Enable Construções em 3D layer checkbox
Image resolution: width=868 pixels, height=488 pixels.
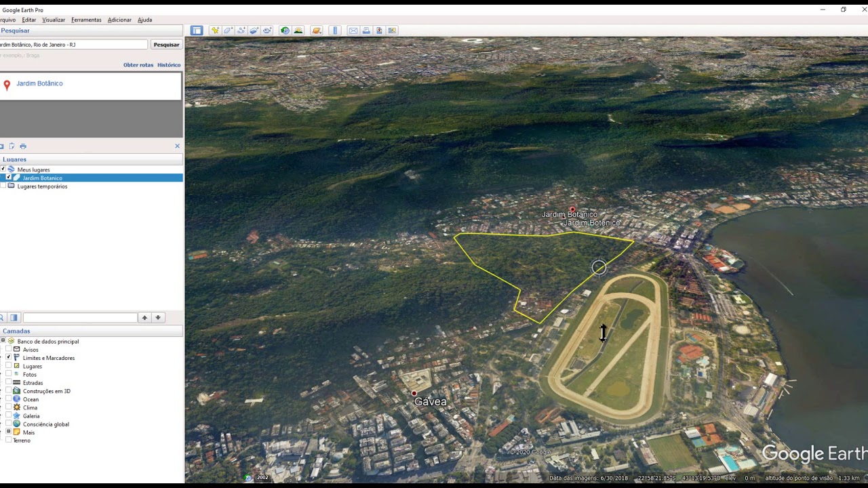tap(9, 390)
